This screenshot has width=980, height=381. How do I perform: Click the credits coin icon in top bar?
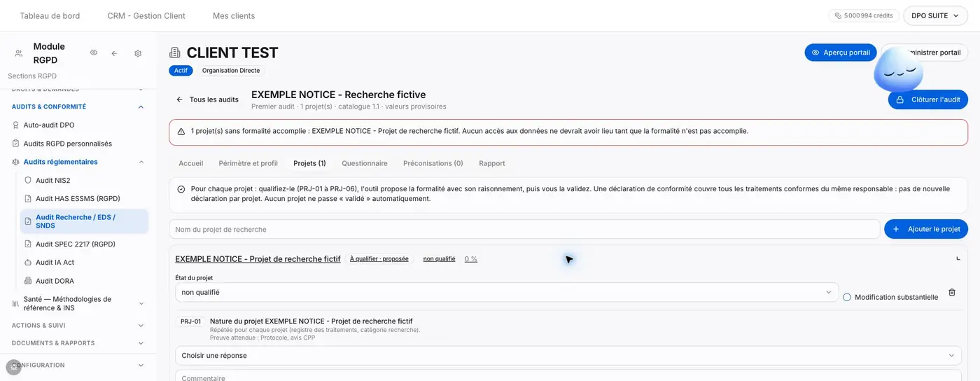point(838,15)
